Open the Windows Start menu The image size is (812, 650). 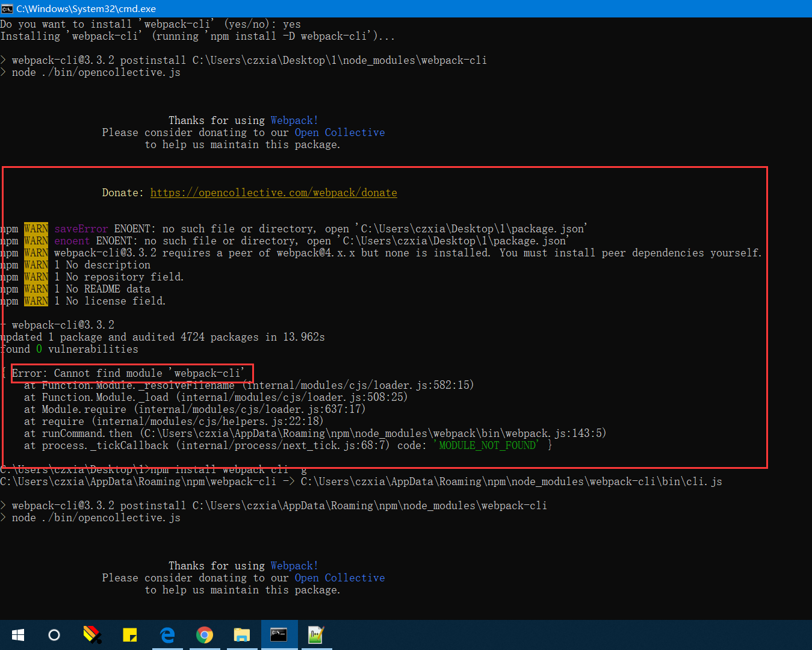tap(18, 635)
